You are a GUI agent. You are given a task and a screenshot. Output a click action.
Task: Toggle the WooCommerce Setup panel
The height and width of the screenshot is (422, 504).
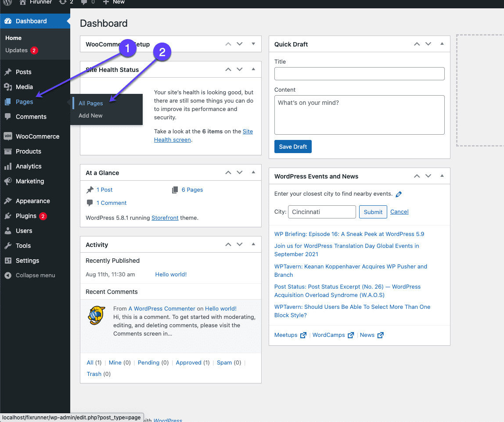pyautogui.click(x=253, y=44)
